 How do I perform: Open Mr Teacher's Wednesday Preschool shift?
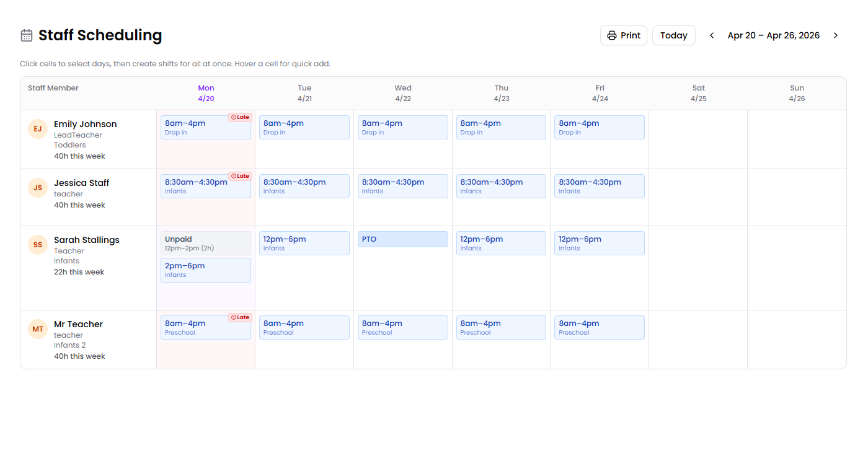click(x=403, y=327)
